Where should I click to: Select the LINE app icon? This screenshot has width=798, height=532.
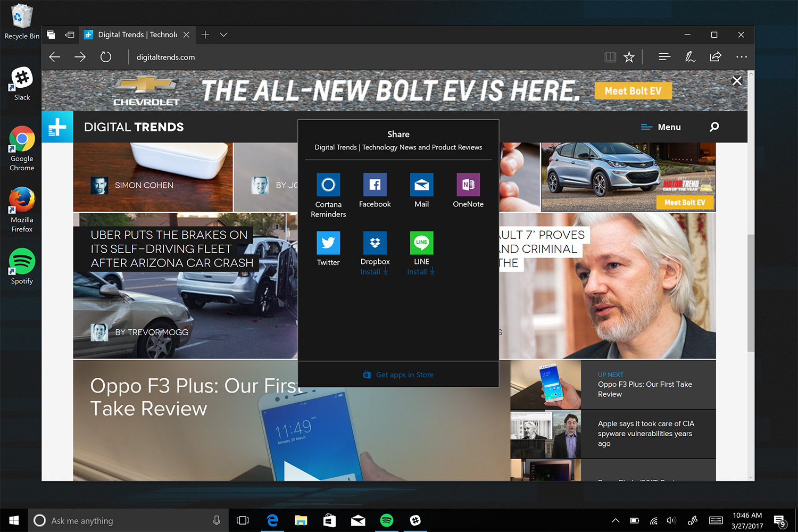point(421,243)
